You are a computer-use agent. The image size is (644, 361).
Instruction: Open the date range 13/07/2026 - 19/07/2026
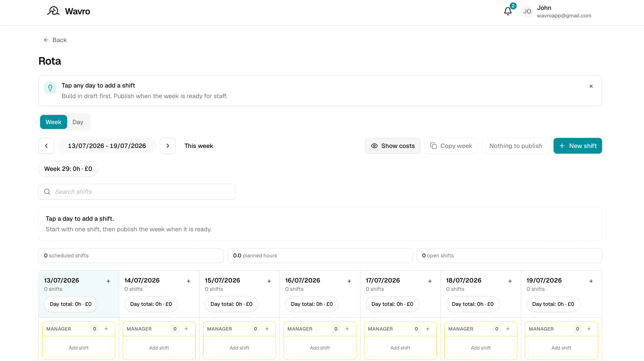point(107,146)
